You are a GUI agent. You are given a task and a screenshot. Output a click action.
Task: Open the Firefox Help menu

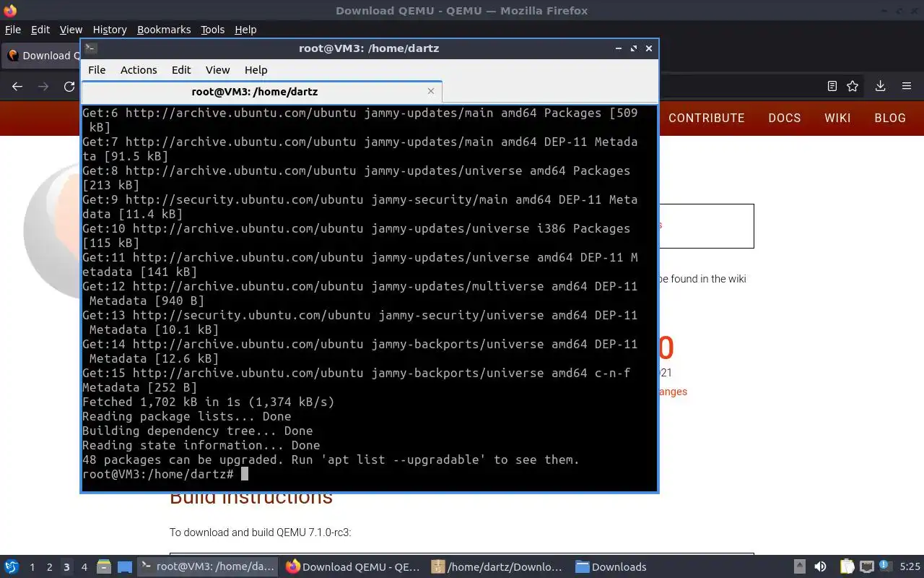coord(245,30)
